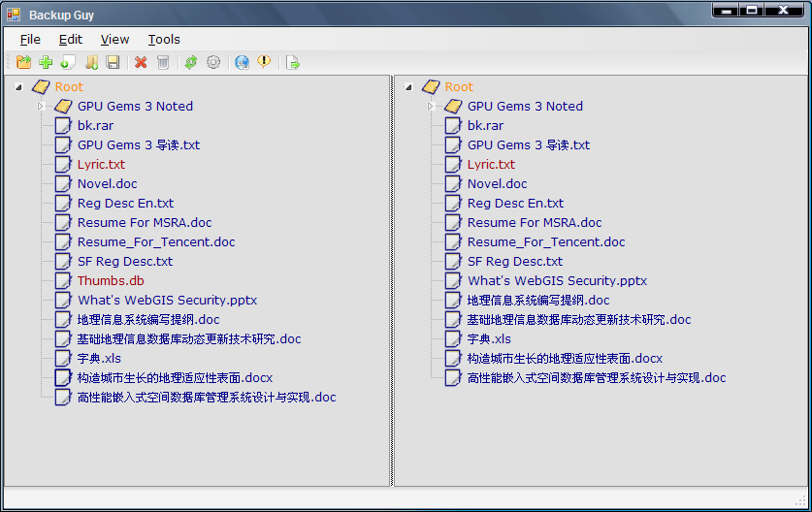Click the file icon beside right 字典.xls
812x512 pixels.
pyautogui.click(x=453, y=339)
